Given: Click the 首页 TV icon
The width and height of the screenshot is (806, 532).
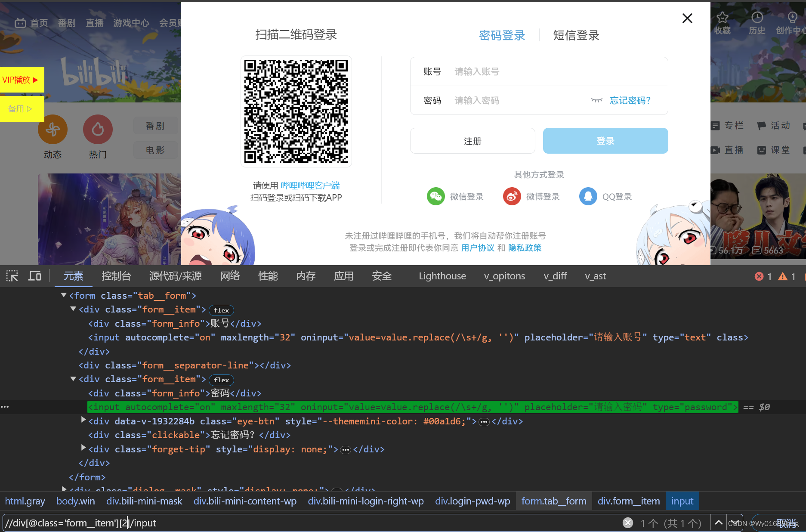Looking at the screenshot, I should (20, 23).
